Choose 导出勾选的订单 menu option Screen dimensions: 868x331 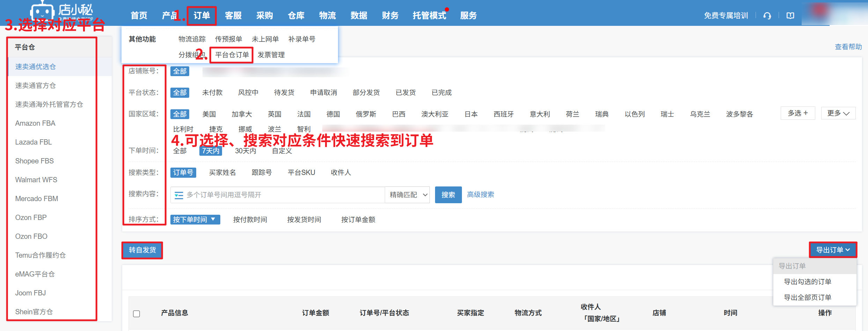pyautogui.click(x=807, y=282)
